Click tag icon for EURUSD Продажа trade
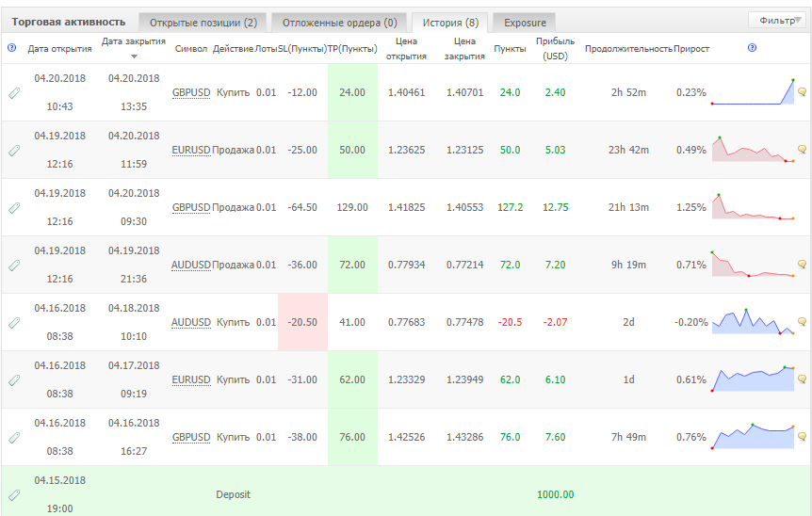 [x=14, y=151]
